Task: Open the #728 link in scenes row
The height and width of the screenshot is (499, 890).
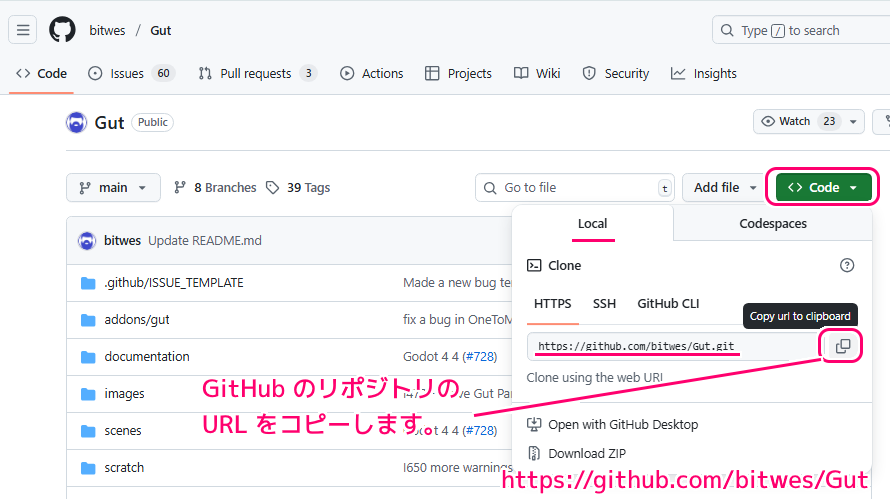Action: [480, 430]
